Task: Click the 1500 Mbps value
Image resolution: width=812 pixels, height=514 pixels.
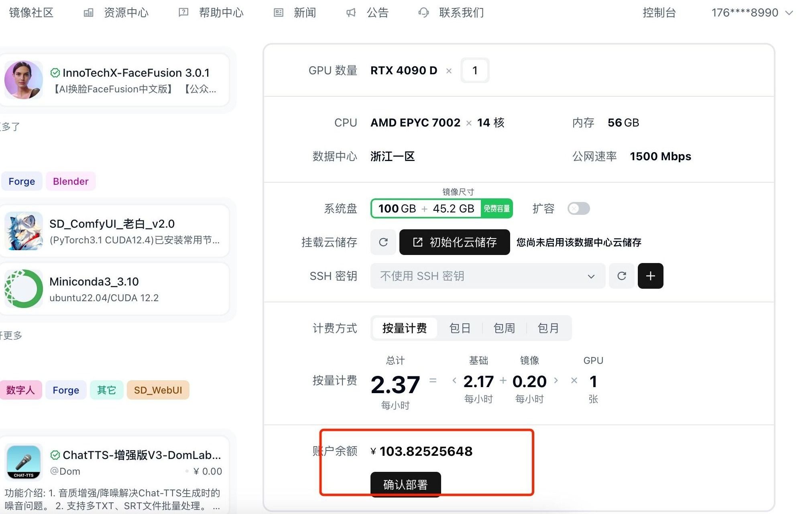Action: 660,156
